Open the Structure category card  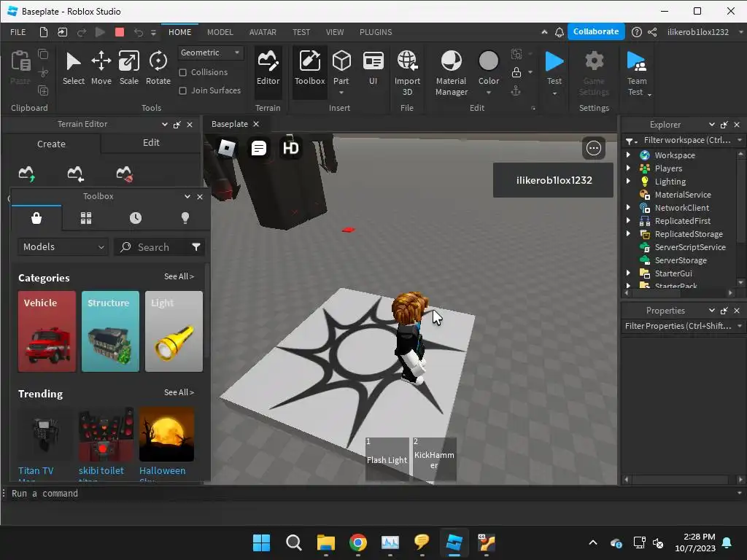tap(111, 332)
